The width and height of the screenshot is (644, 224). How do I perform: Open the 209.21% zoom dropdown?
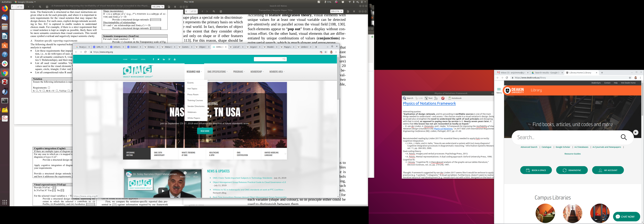[x=337, y=11]
